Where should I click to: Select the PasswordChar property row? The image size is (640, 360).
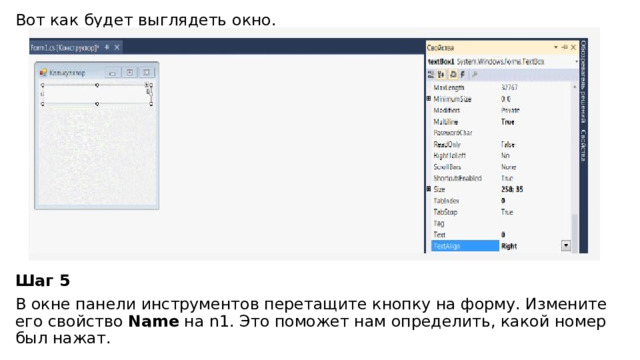pyautogui.click(x=502, y=133)
